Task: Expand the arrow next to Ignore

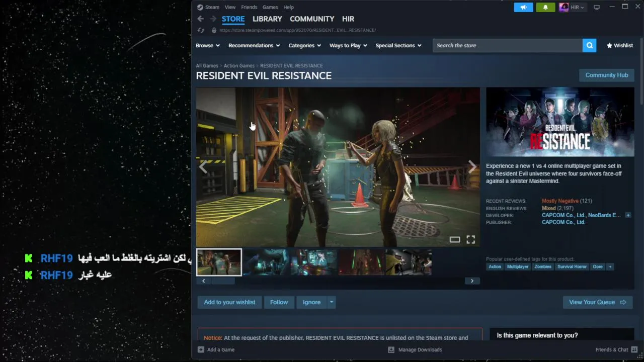Action: pos(331,302)
